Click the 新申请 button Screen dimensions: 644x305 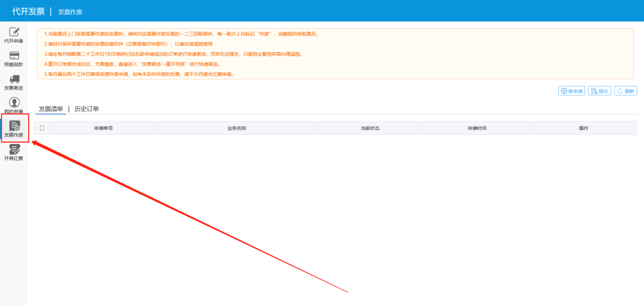coord(571,91)
